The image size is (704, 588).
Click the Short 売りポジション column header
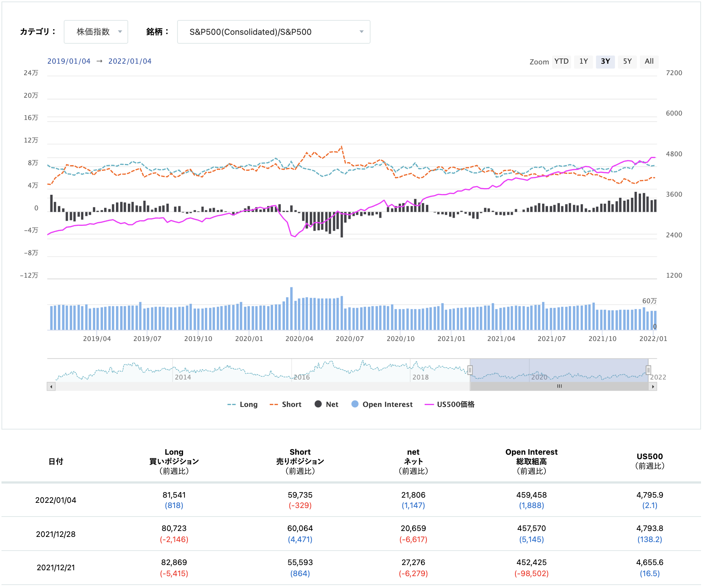coord(300,461)
